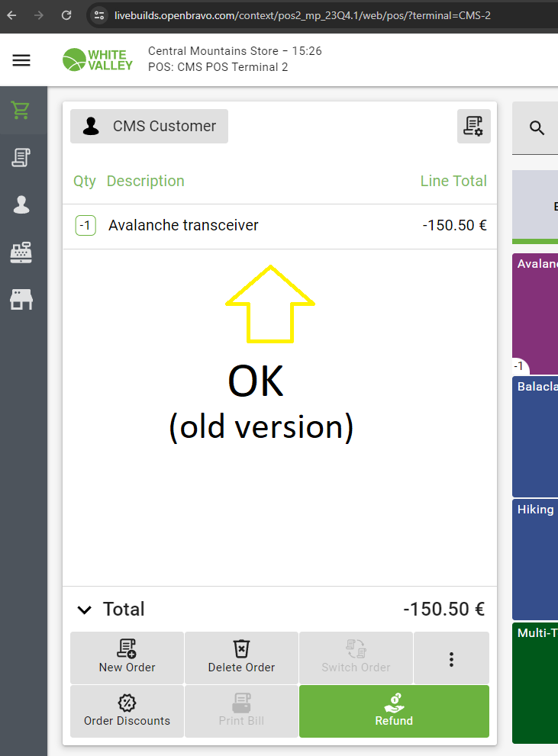Viewport: 558px width, 756px height.
Task: Go forward in the browser
Action: pyautogui.click(x=39, y=15)
